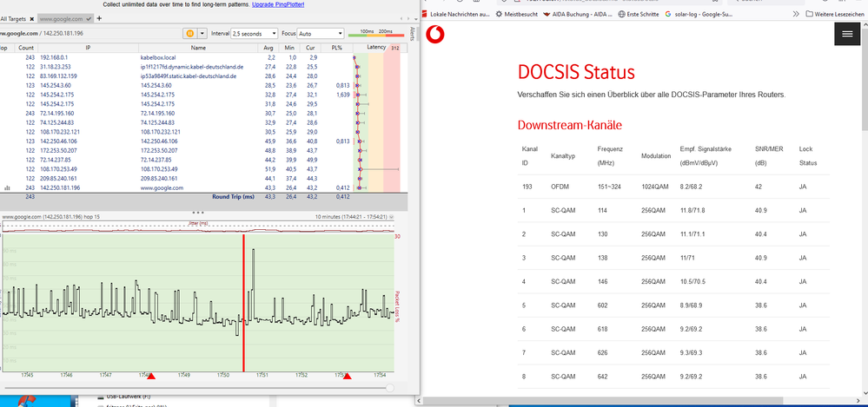Select the www.google.com tab
This screenshot has height=407, width=868.
[x=62, y=19]
